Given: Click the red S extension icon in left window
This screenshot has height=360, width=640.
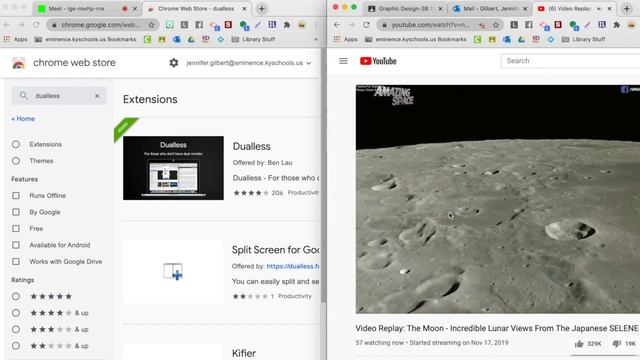Looking at the screenshot, I should [x=228, y=25].
